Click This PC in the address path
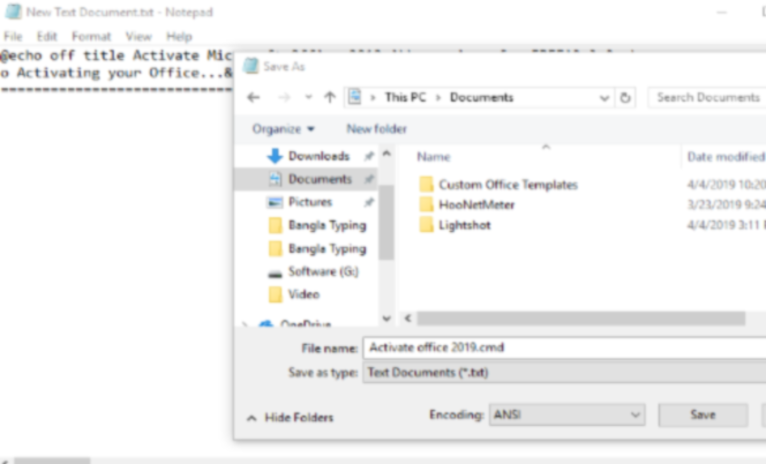The image size is (766, 464). (x=405, y=97)
